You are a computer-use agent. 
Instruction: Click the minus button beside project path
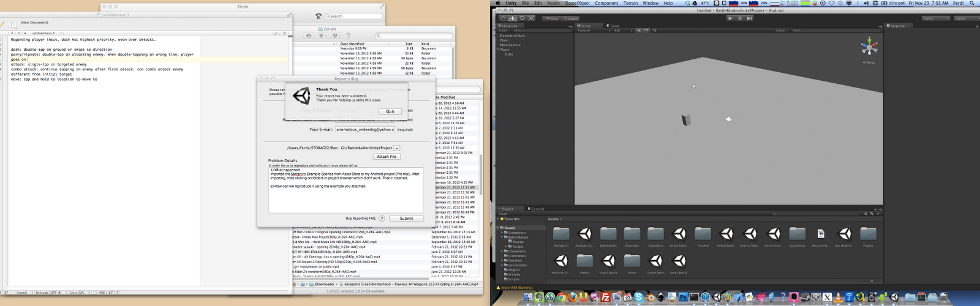[397, 148]
